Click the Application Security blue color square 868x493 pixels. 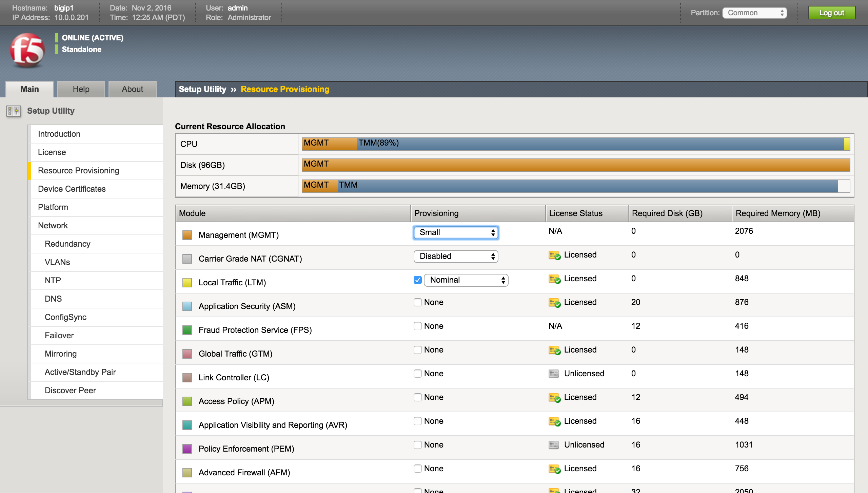click(x=187, y=306)
